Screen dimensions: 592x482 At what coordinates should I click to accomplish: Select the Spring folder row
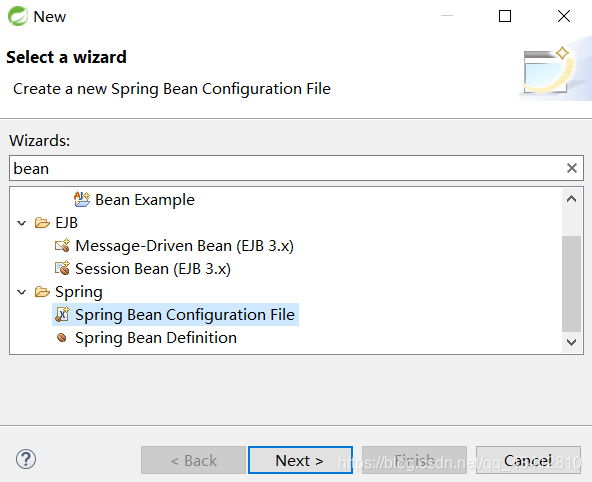click(79, 292)
